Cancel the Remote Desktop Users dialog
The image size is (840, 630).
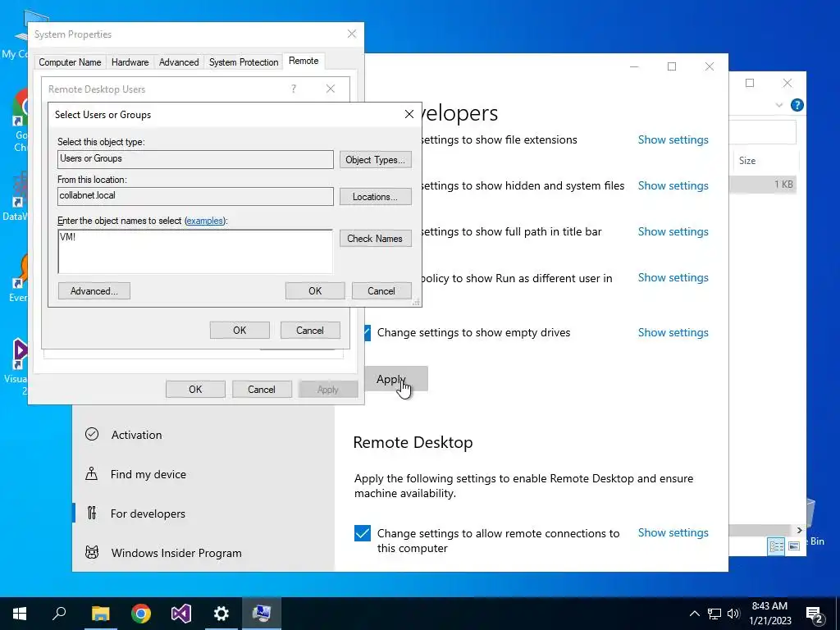pyautogui.click(x=310, y=331)
